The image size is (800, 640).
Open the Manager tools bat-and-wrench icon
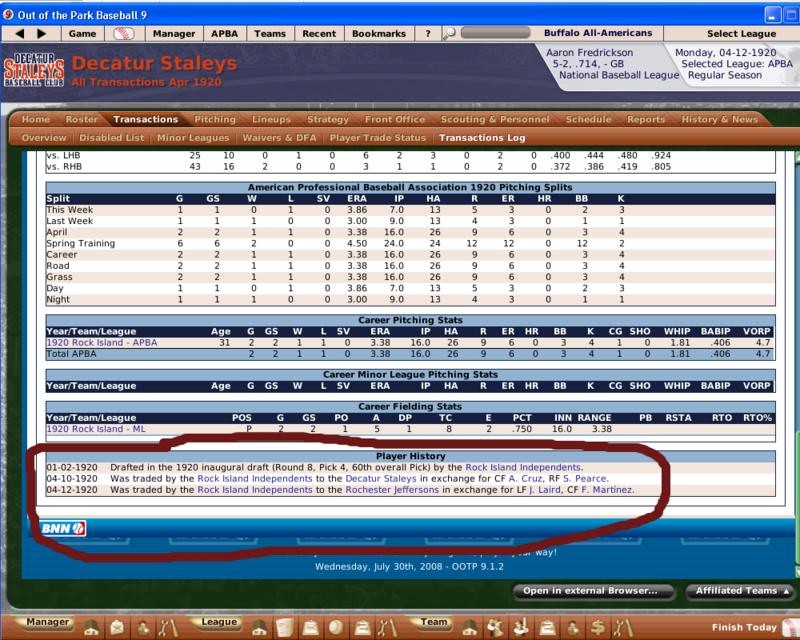(x=168, y=627)
